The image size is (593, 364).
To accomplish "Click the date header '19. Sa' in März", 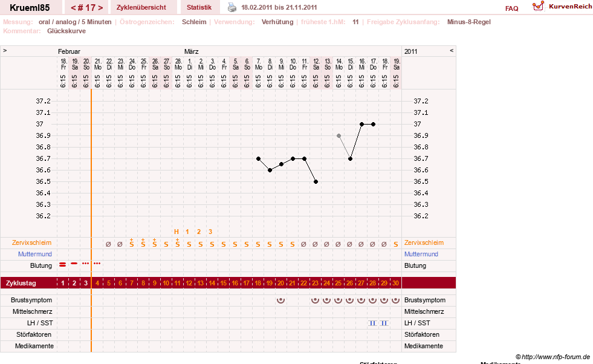I will pyautogui.click(x=396, y=64).
